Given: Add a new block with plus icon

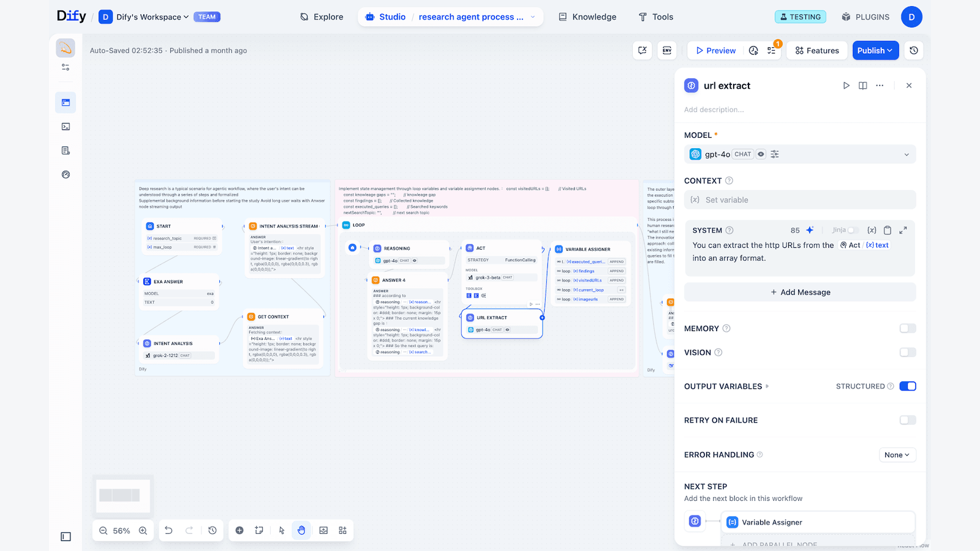Looking at the screenshot, I should coord(239,531).
